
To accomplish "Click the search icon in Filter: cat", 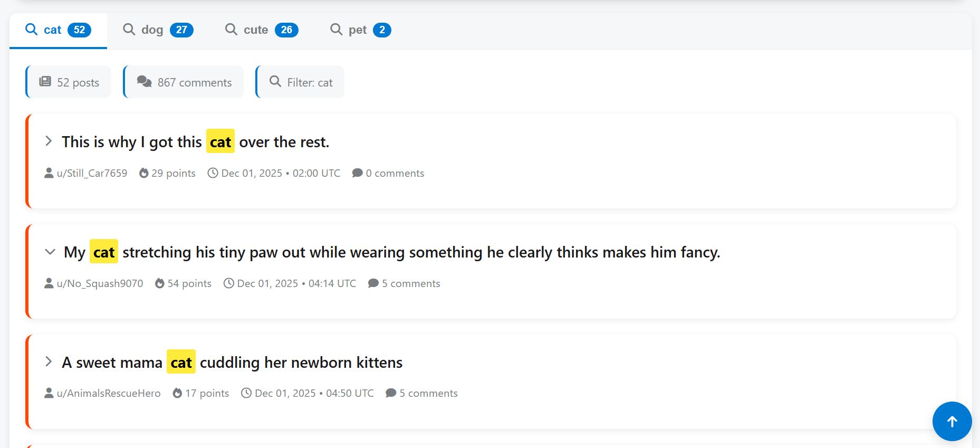I will [x=275, y=82].
